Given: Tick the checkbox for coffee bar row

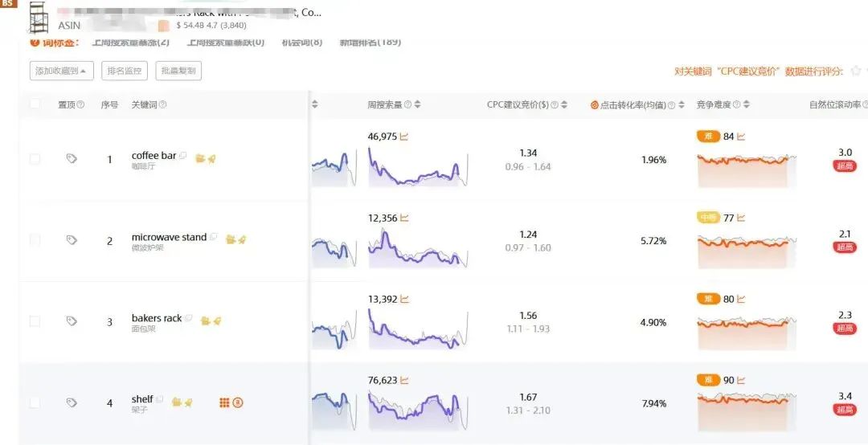Looking at the screenshot, I should click(x=35, y=159).
